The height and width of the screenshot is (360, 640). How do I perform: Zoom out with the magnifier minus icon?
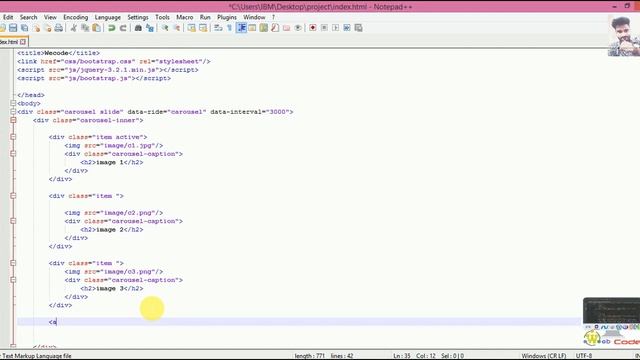[x=176, y=28]
